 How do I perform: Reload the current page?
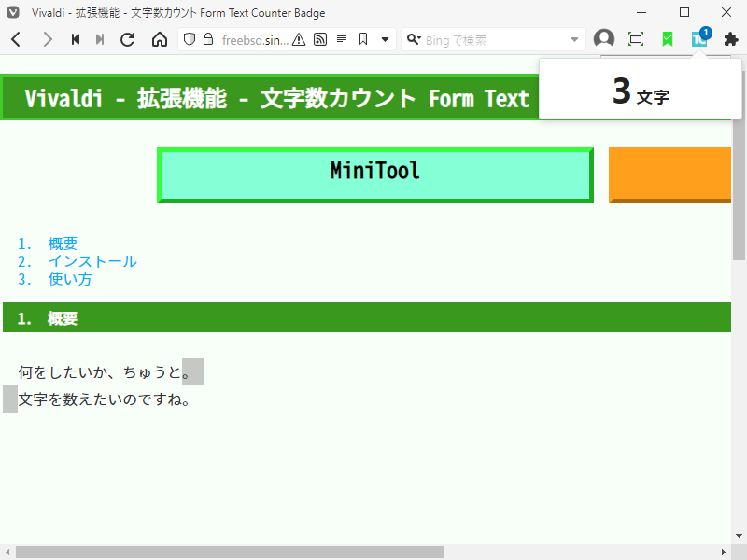[x=127, y=39]
